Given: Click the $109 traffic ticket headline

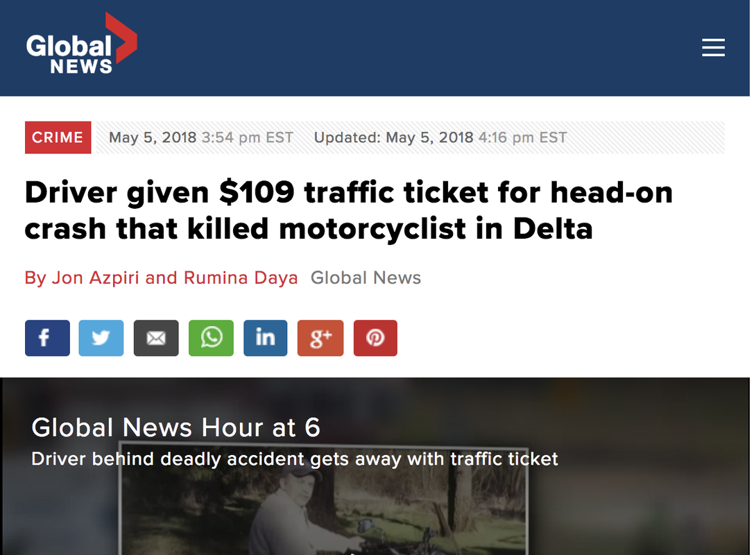Looking at the screenshot, I should 349,210.
